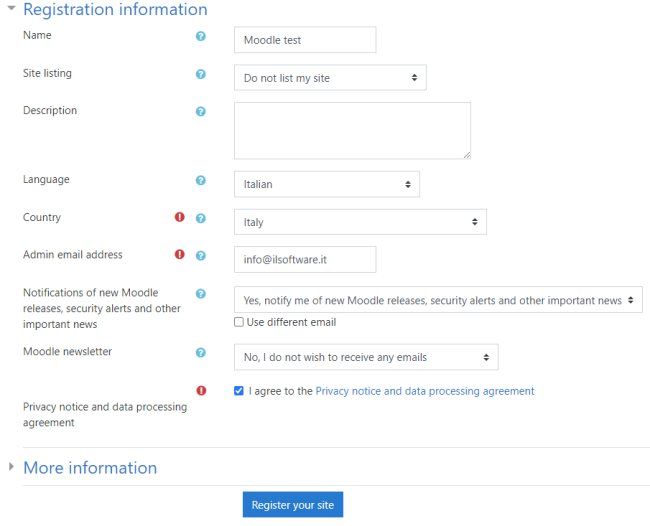Image resolution: width=650 pixels, height=526 pixels.
Task: Open help icon beside Site listing
Action: [x=200, y=74]
